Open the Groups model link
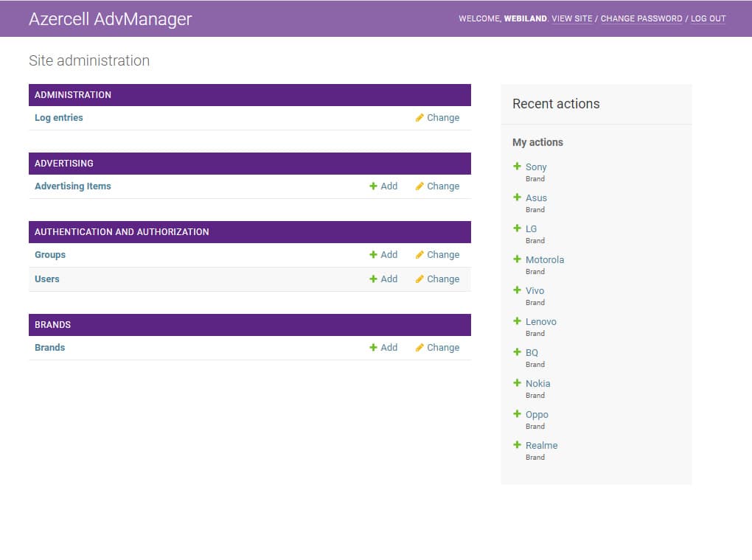 click(50, 255)
